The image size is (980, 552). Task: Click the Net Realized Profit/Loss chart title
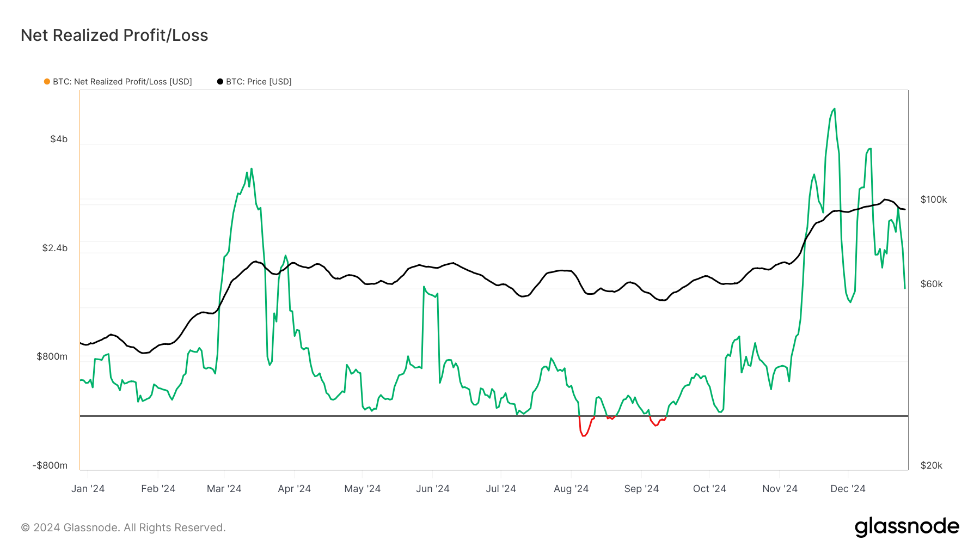[x=114, y=35]
